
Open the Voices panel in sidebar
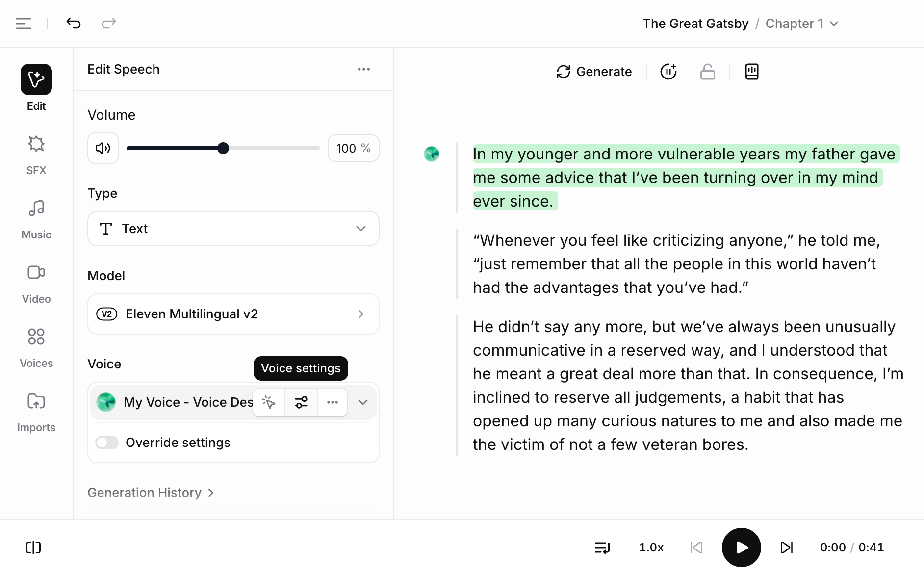[x=36, y=348]
